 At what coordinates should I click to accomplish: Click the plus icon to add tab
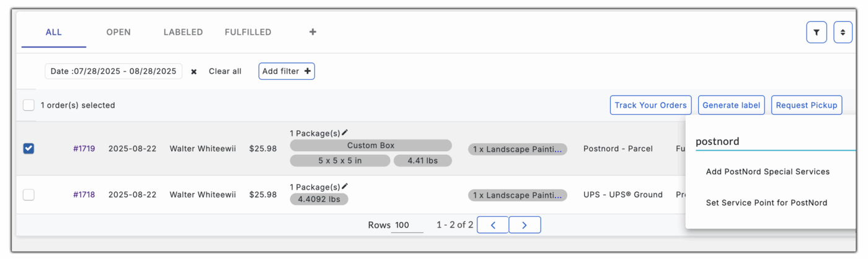[312, 32]
